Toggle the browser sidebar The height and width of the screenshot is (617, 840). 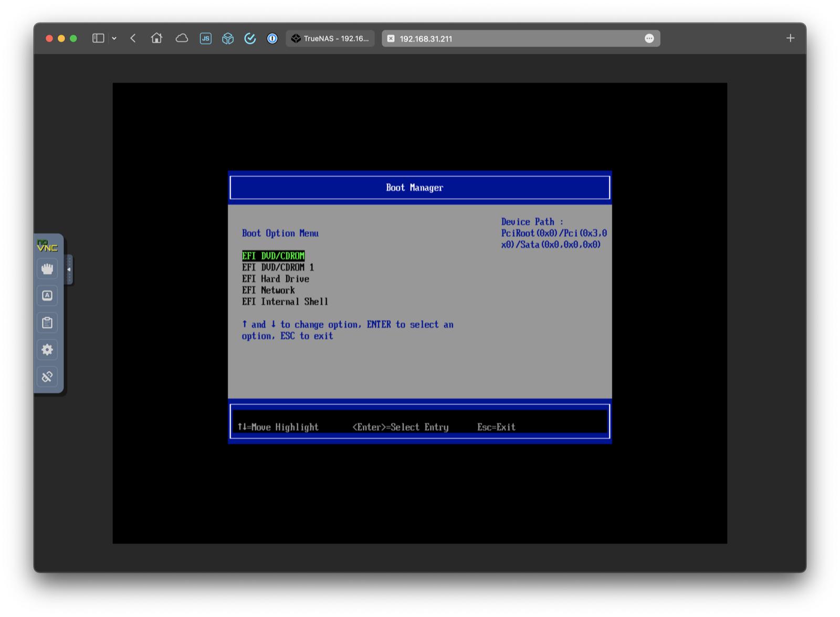click(x=98, y=38)
